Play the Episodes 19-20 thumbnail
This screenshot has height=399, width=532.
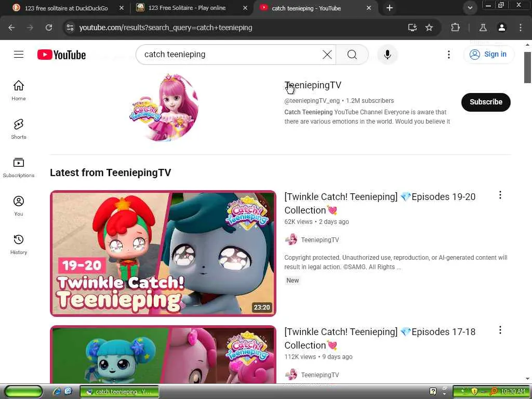(163, 254)
